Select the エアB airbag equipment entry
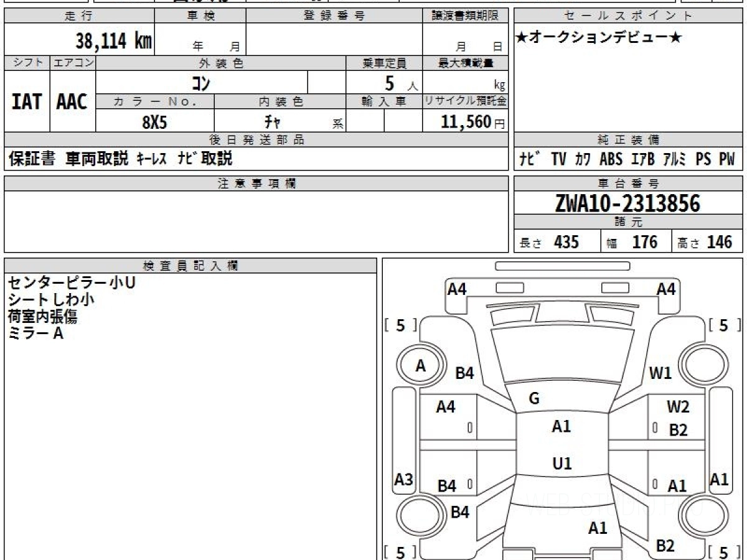The image size is (747, 560). (642, 159)
